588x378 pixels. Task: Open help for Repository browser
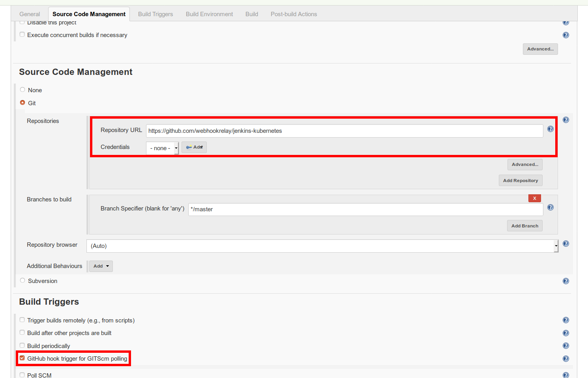click(x=566, y=244)
